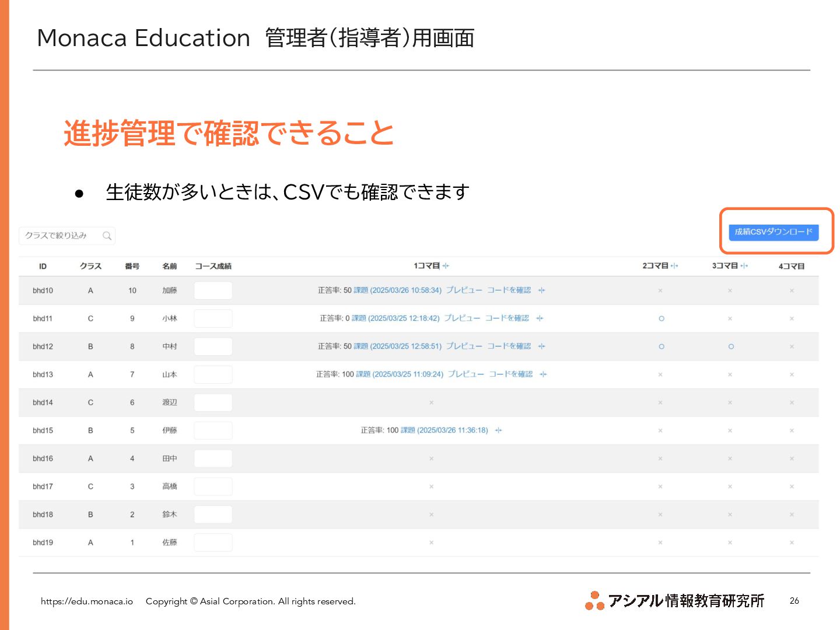
Task: Click the コース成績 field for bhd14
Action: (213, 402)
